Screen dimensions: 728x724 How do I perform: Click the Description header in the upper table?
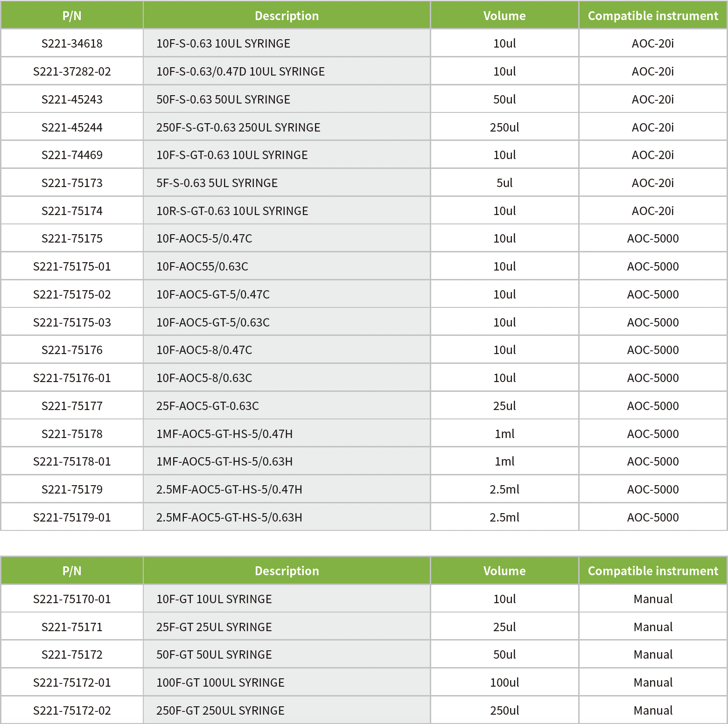coord(287,16)
